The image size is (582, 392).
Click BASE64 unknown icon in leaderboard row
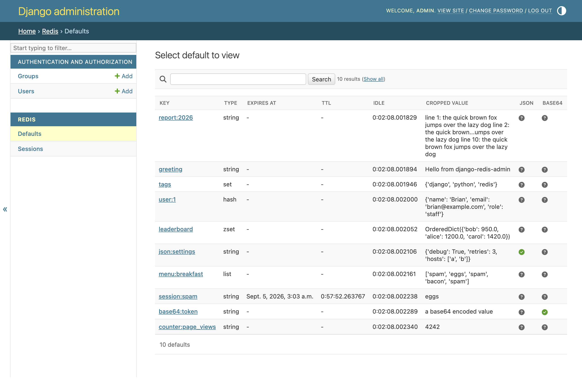click(545, 229)
